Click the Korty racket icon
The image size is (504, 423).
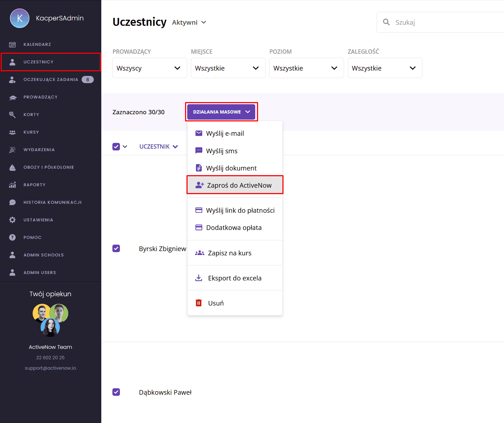[12, 115]
